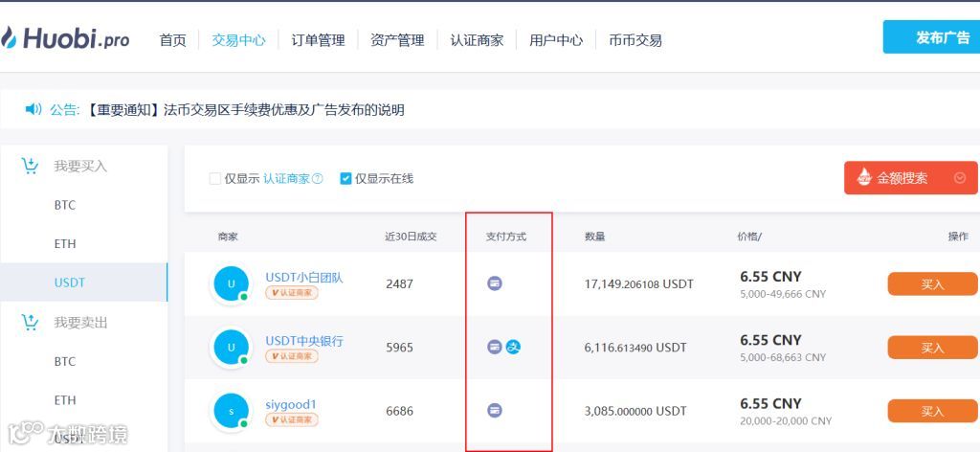The image size is (980, 452).
Task: Expand the 金额搜索 dropdown arrow
Action: [960, 178]
